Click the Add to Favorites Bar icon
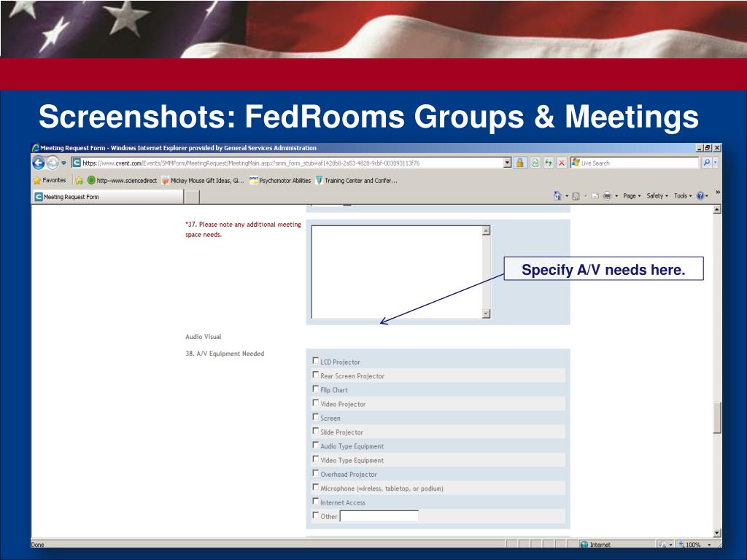The width and height of the screenshot is (747, 560). coord(79,181)
